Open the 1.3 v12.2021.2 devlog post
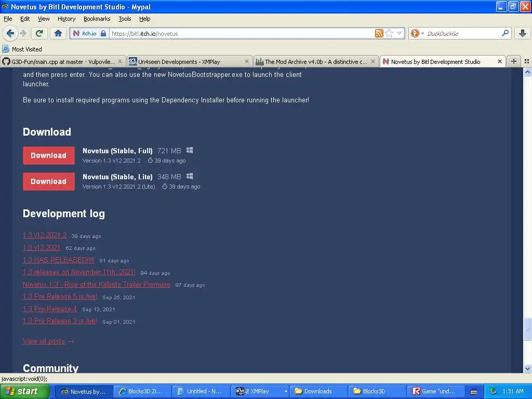The height and width of the screenshot is (399, 532). coord(45,235)
